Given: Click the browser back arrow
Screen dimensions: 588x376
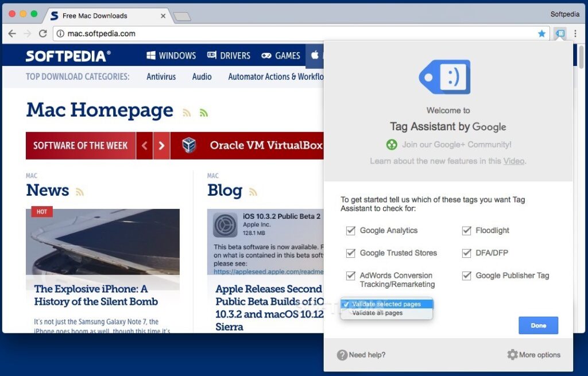Looking at the screenshot, I should (x=12, y=34).
